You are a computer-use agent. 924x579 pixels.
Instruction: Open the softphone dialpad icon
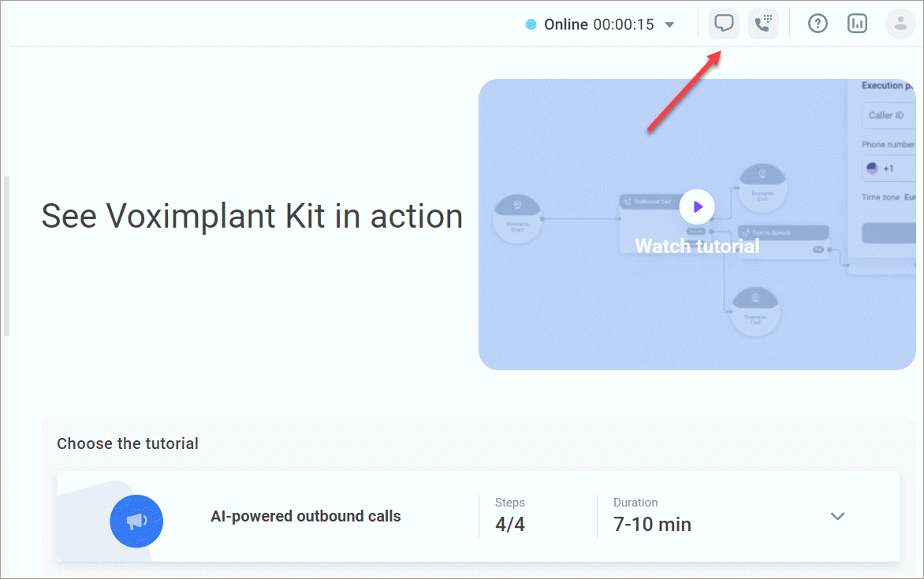tap(763, 24)
